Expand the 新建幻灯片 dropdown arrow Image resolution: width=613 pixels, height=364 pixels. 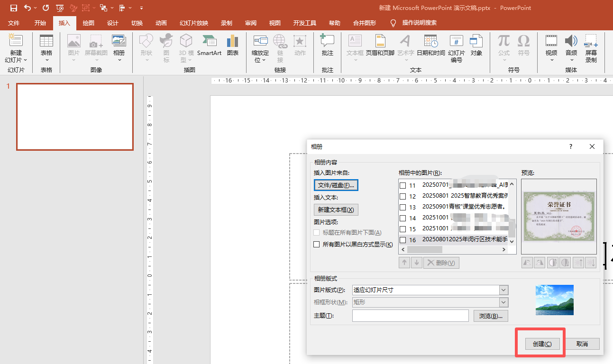click(25, 60)
